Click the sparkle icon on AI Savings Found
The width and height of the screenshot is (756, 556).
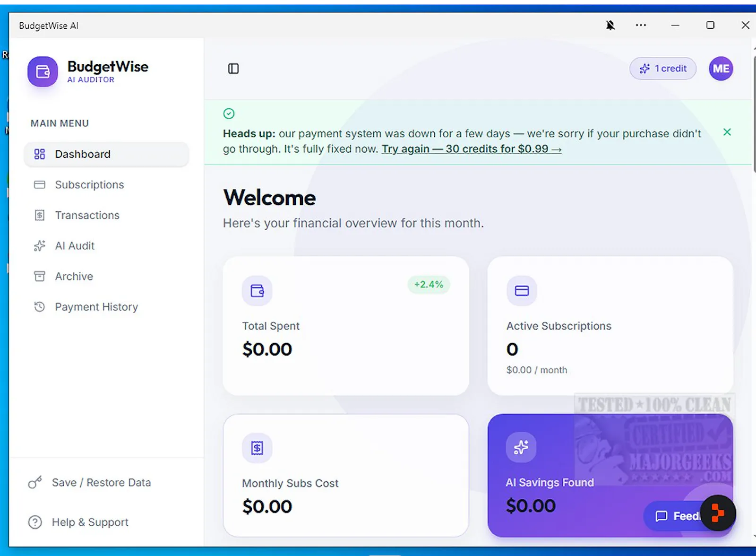(x=521, y=447)
